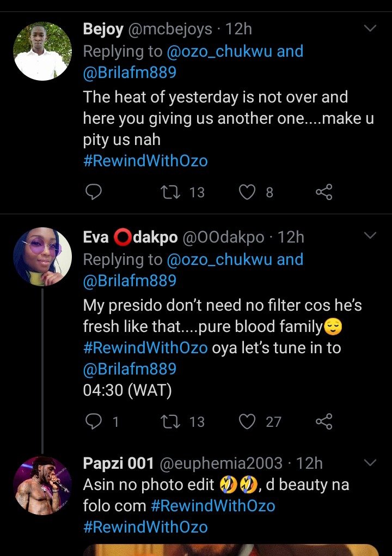
Task: Open Papzi 001's tweet options chevron
Action: click(x=370, y=463)
